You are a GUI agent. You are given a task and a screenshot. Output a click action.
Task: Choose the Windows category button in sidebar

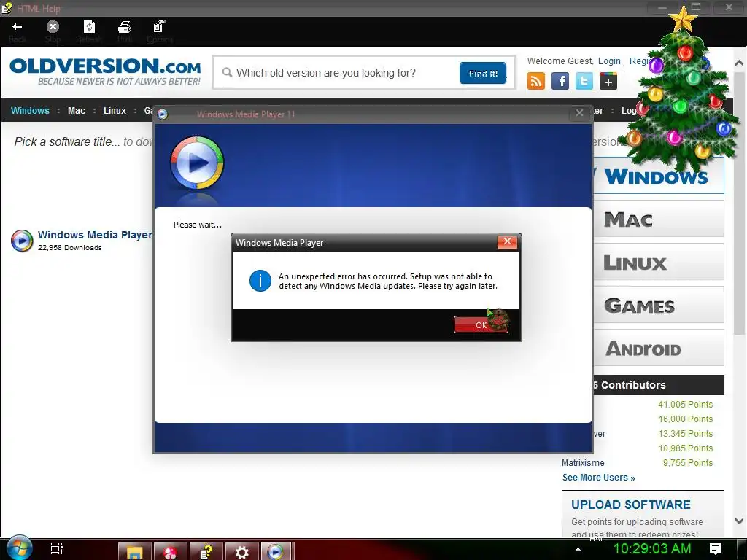coord(659,176)
